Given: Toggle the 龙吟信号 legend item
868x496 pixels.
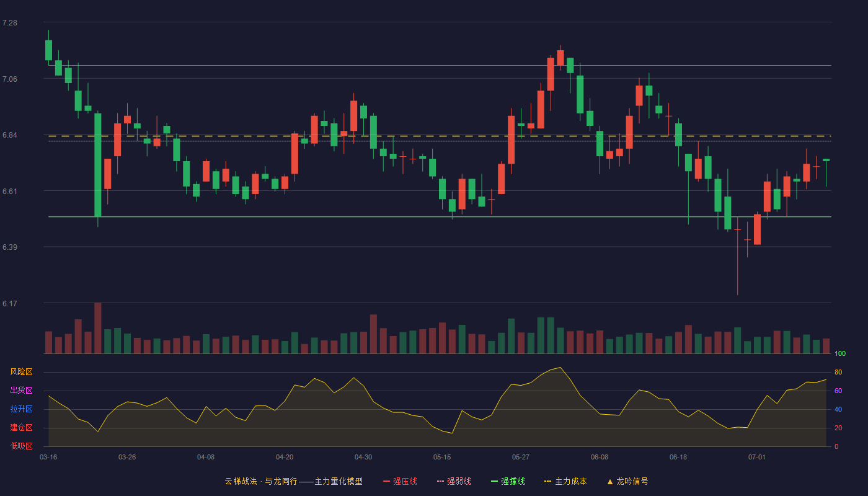Looking at the screenshot, I should click(627, 481).
